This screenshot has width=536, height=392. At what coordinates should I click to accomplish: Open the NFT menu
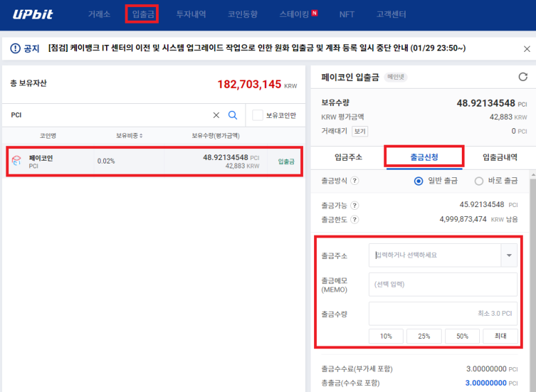pos(347,14)
